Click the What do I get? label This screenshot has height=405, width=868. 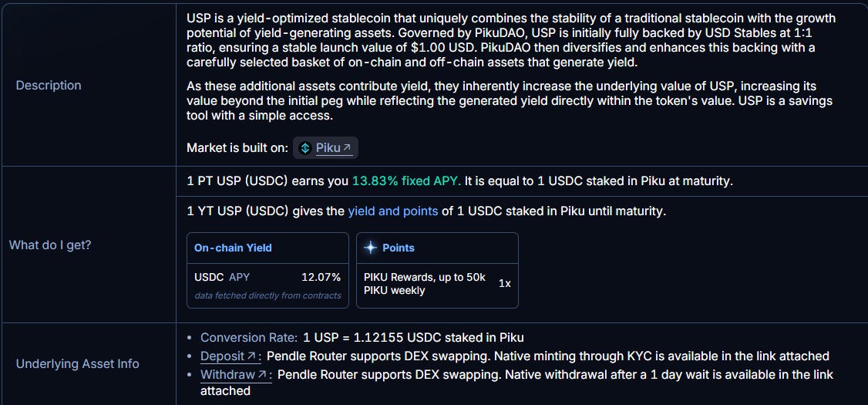coord(50,245)
